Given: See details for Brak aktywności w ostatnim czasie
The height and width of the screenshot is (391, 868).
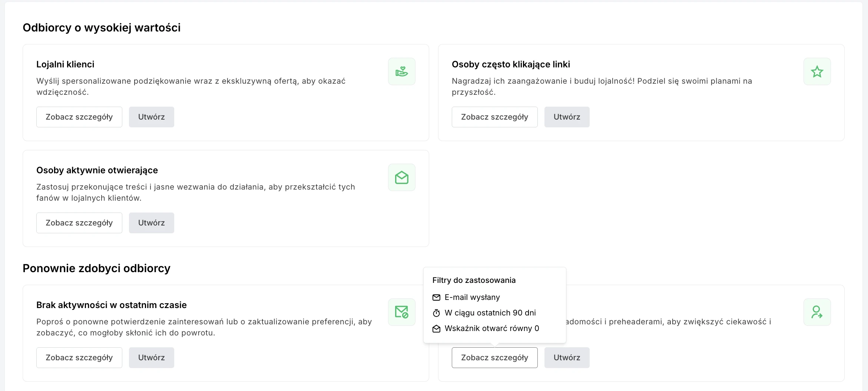Looking at the screenshot, I should click(x=79, y=358).
